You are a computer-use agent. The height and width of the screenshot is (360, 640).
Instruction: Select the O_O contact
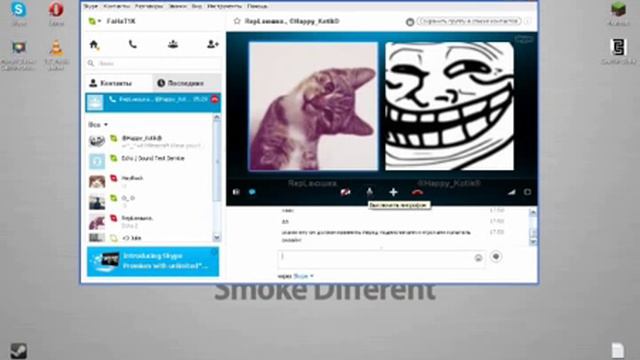click(149, 201)
